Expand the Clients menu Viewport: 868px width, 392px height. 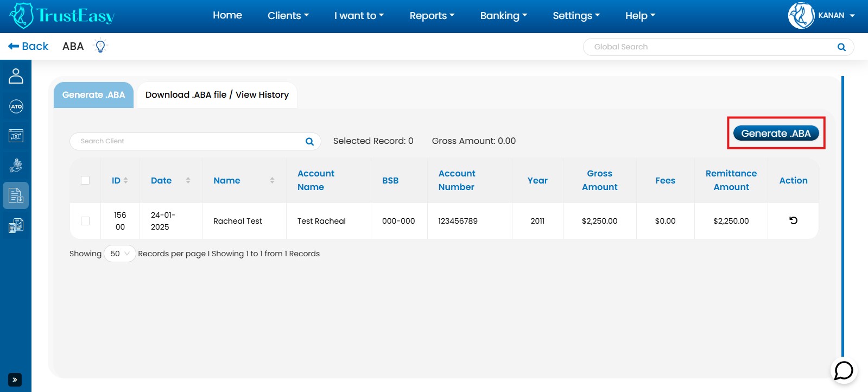pos(288,16)
